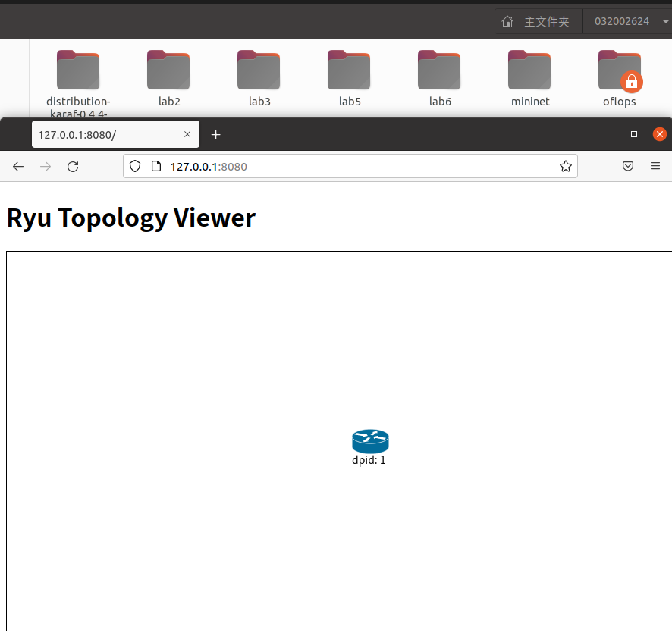Close the Firefox window
Screen dimensions: 672x642
coord(660,134)
